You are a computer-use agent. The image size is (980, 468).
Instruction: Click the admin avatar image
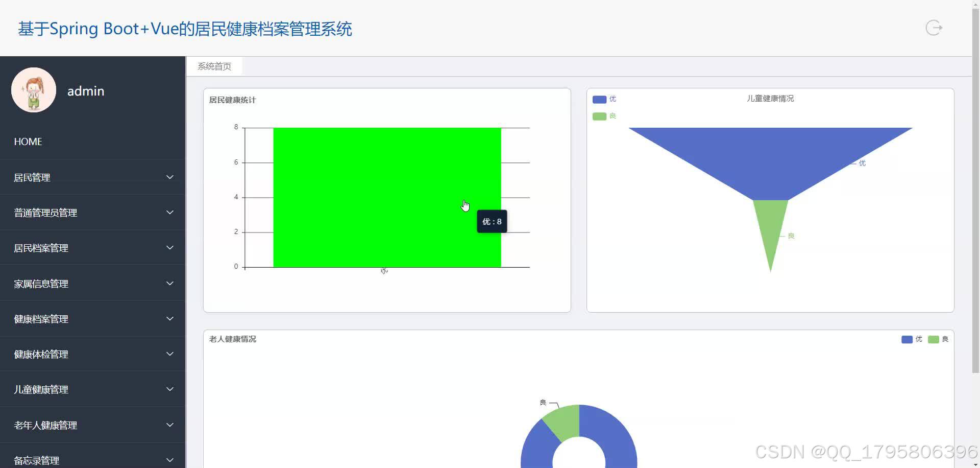pos(34,90)
